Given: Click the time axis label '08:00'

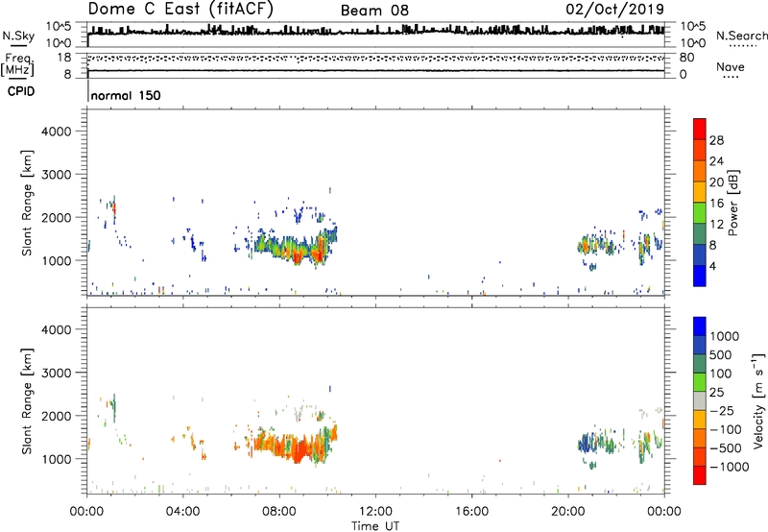Looking at the screenshot, I should (279, 512).
